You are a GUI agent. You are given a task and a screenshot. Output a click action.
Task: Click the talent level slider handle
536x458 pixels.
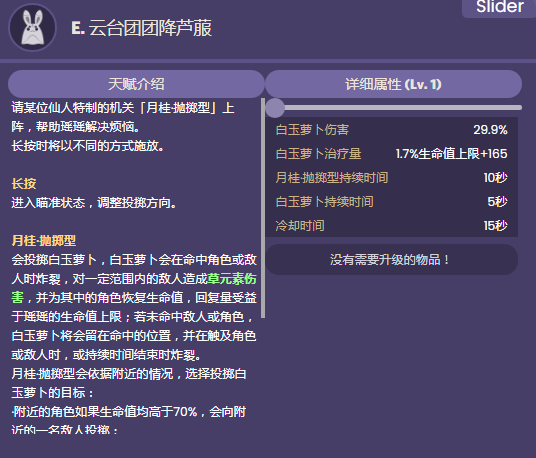coord(275,108)
